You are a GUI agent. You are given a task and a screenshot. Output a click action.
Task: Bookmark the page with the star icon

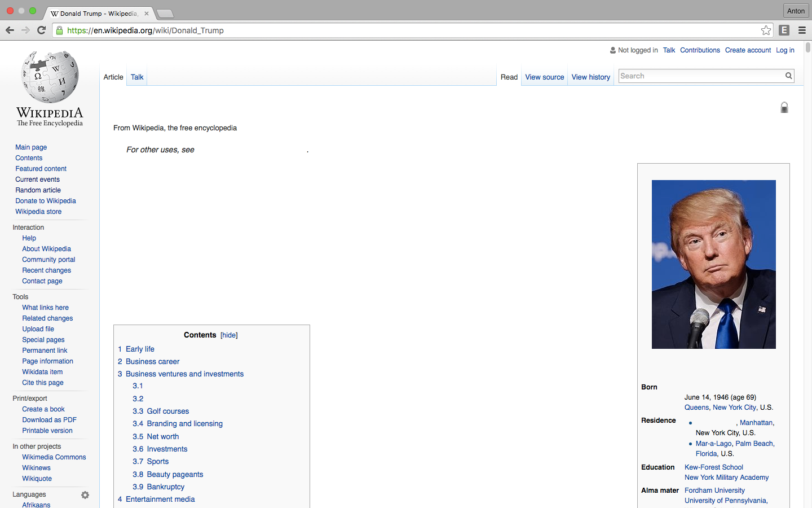(x=766, y=30)
